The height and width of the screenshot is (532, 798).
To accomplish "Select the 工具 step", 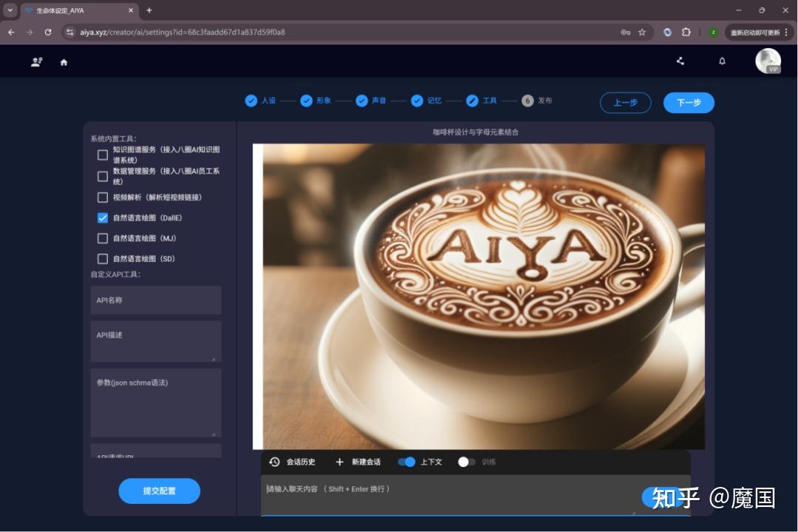I will pyautogui.click(x=482, y=100).
